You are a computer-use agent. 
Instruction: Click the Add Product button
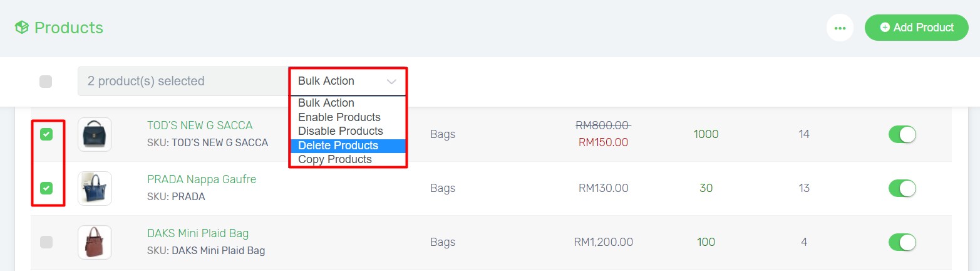(917, 28)
